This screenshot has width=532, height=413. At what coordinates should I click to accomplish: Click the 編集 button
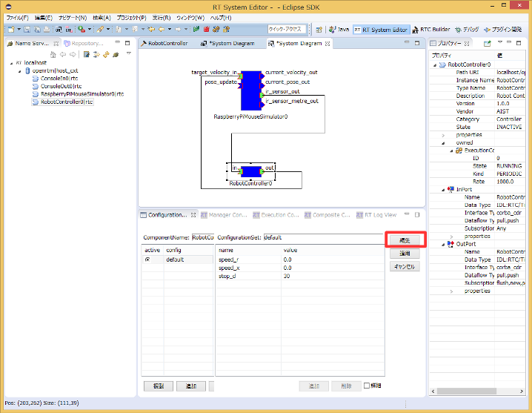pyautogui.click(x=405, y=240)
